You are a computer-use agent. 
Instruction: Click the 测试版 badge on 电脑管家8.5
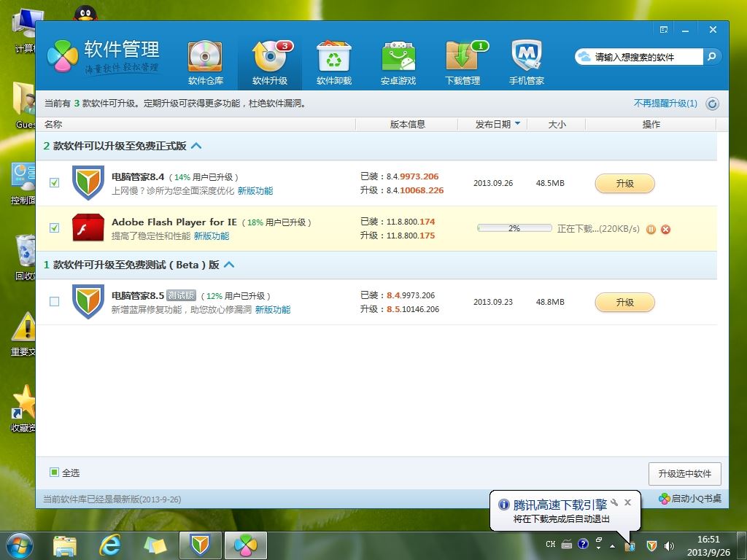click(x=181, y=295)
